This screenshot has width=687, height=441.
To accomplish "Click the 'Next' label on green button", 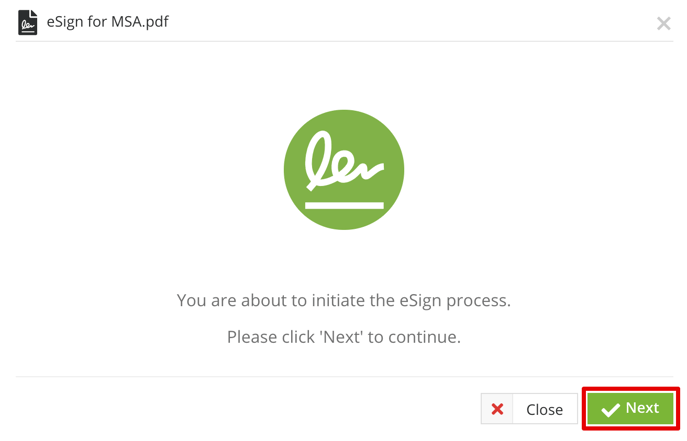I will [642, 408].
